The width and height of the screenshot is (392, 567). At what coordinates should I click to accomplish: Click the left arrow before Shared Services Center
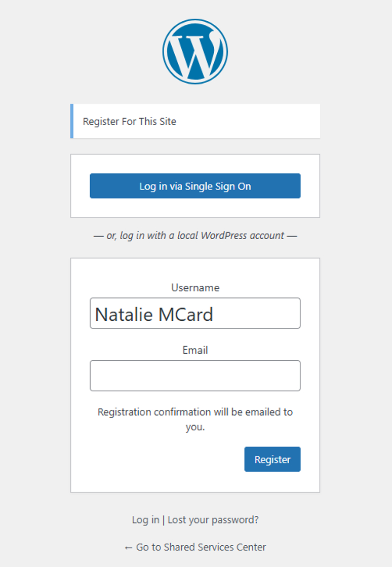pyautogui.click(x=128, y=548)
